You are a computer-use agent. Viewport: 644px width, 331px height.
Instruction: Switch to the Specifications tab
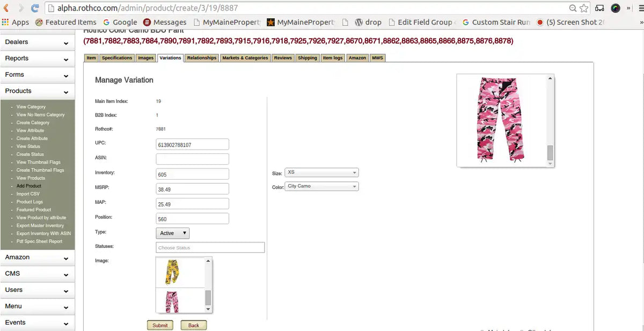click(x=116, y=58)
